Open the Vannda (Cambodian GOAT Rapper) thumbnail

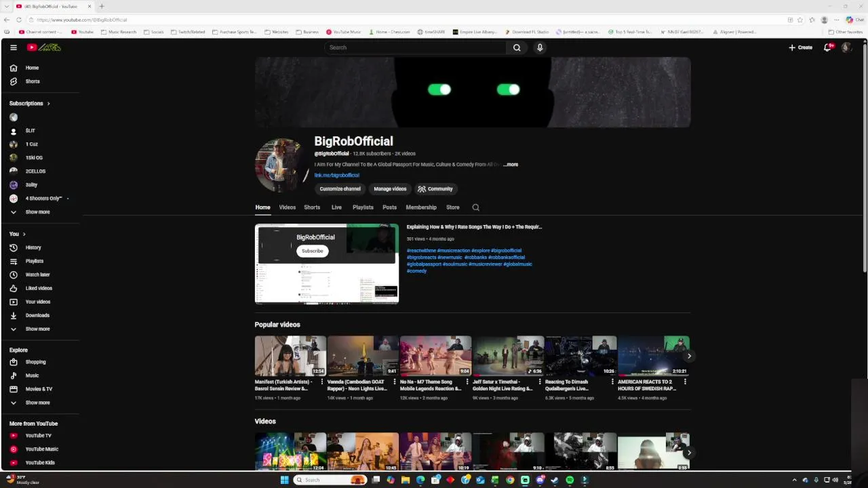363,356
